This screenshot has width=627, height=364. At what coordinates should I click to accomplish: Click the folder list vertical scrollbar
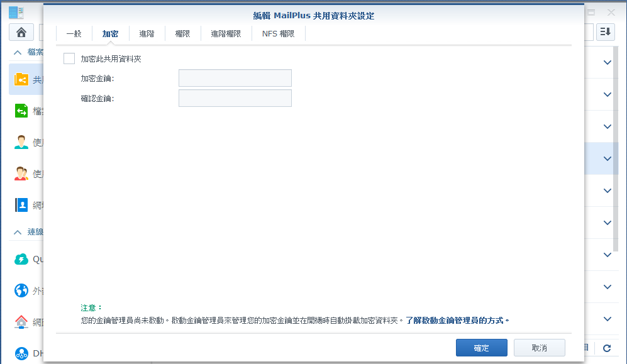click(x=616, y=150)
